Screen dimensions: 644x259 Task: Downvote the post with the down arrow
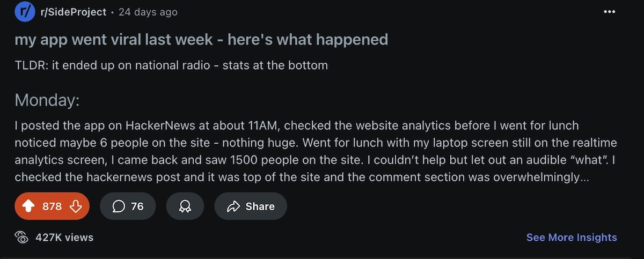76,206
